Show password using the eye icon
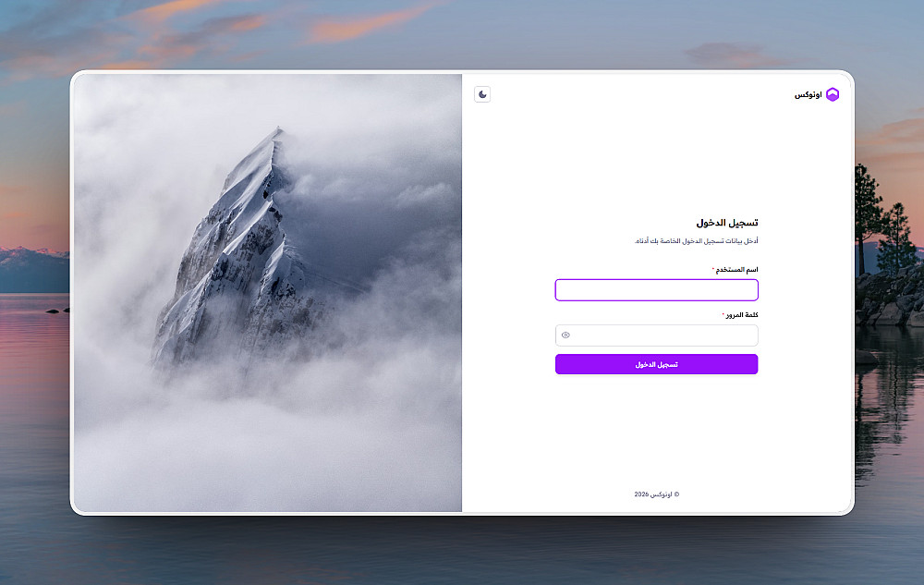The height and width of the screenshot is (585, 924). click(565, 335)
